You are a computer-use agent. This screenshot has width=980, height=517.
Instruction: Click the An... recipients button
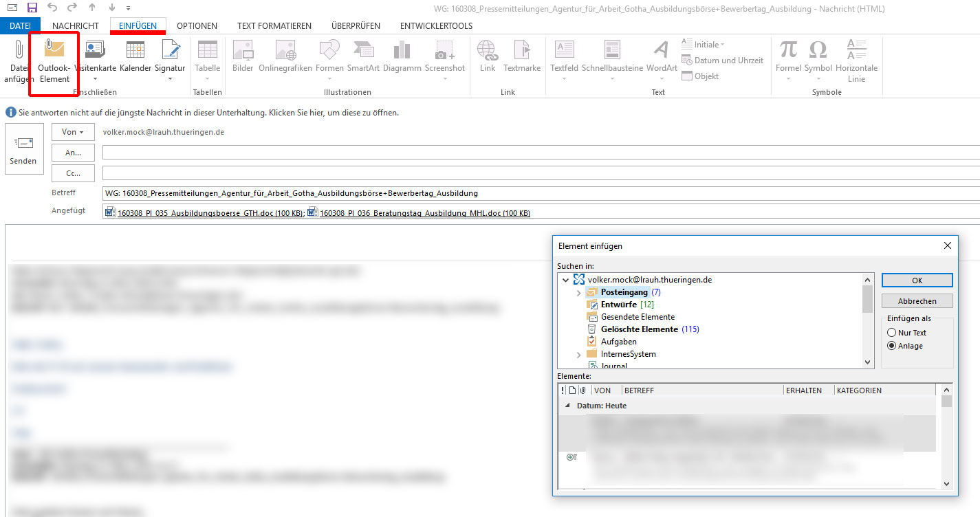pyautogui.click(x=73, y=153)
